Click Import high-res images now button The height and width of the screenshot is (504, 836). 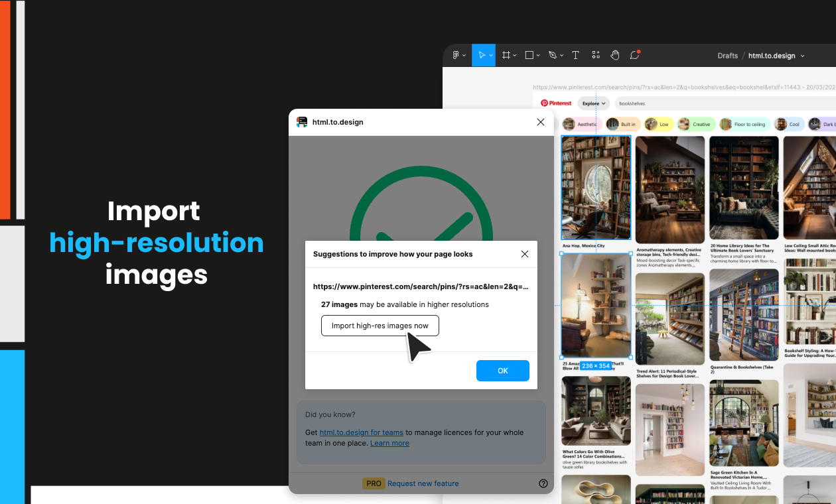(x=380, y=326)
